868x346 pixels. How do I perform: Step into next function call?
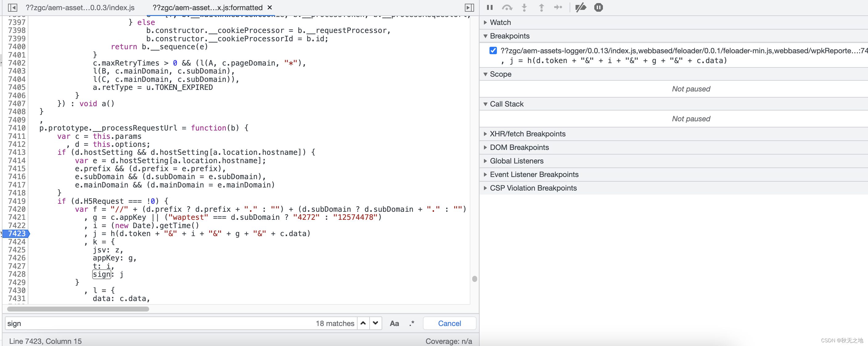[524, 7]
